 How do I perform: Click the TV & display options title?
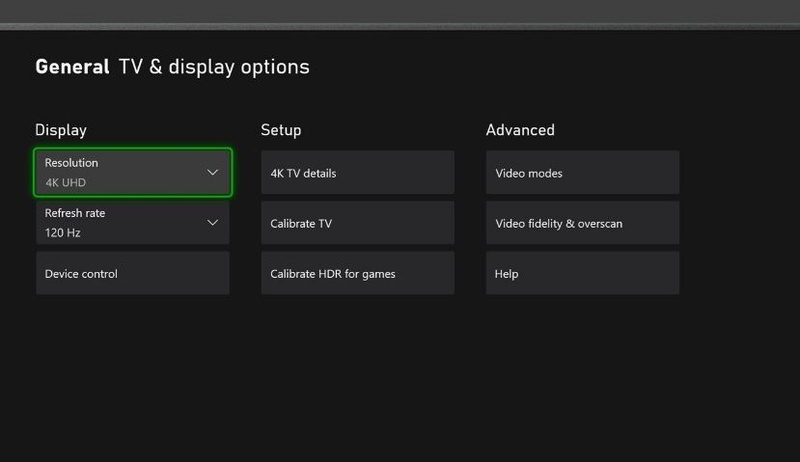(214, 67)
